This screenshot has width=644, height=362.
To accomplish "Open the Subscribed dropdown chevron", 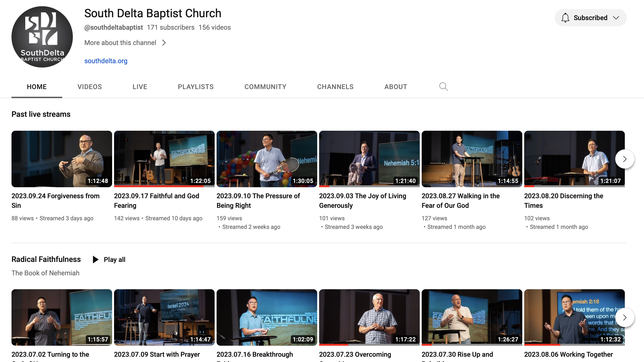I will pyautogui.click(x=616, y=18).
